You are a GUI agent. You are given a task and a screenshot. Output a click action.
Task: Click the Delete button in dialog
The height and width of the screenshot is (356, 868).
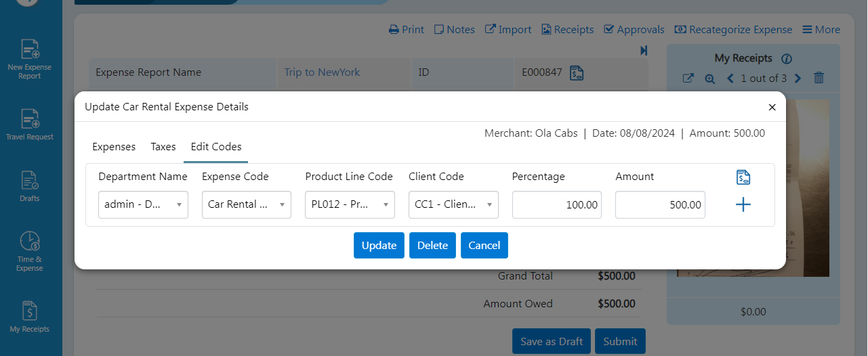(x=432, y=245)
